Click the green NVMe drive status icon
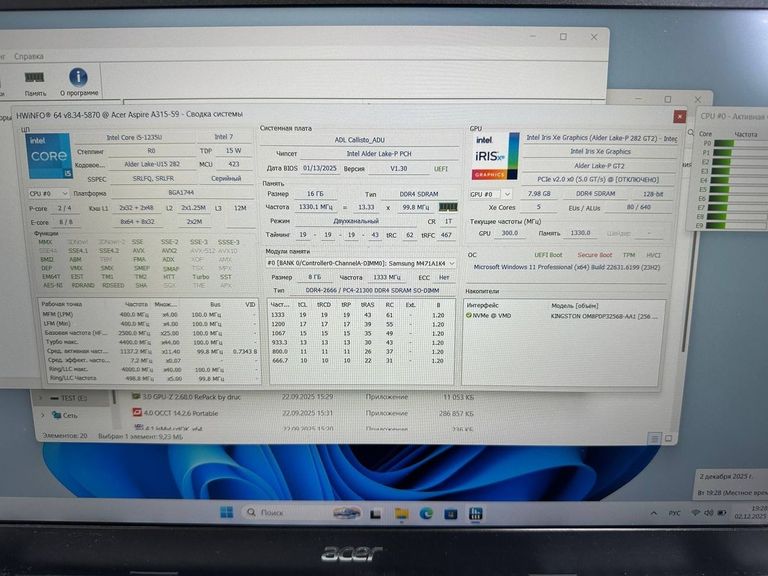Viewport: 768px width, 576px height. [470, 314]
